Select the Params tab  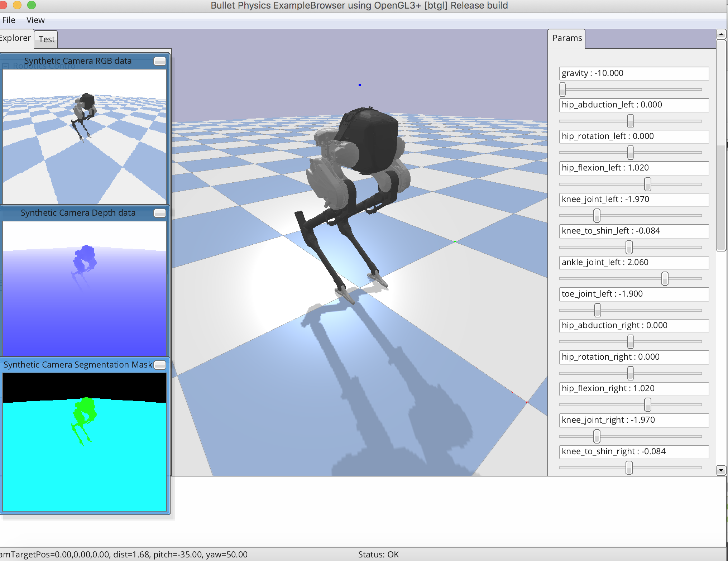[x=567, y=38]
